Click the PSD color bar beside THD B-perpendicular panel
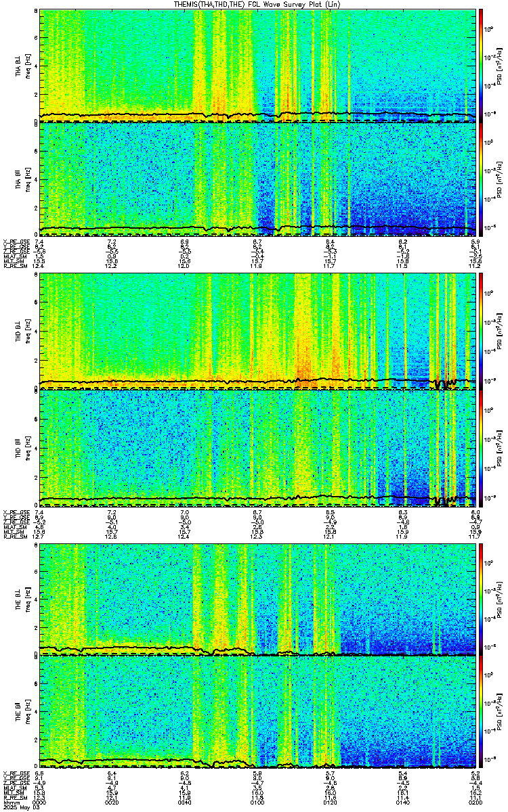The height and width of the screenshot is (812, 508). pos(481,332)
